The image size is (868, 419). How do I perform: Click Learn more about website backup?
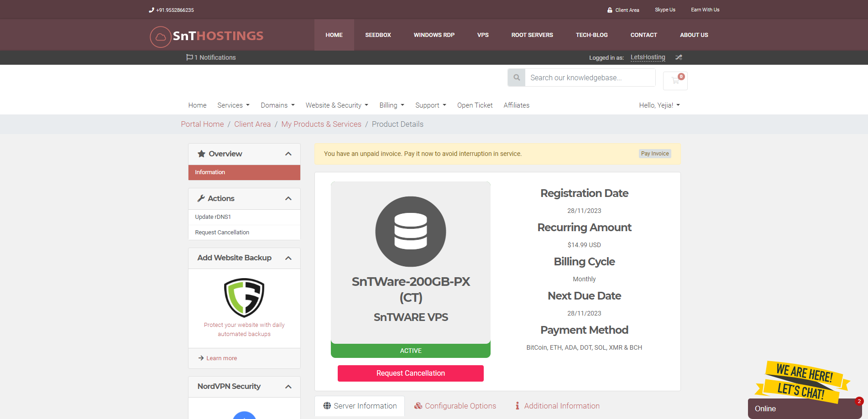tap(221, 358)
